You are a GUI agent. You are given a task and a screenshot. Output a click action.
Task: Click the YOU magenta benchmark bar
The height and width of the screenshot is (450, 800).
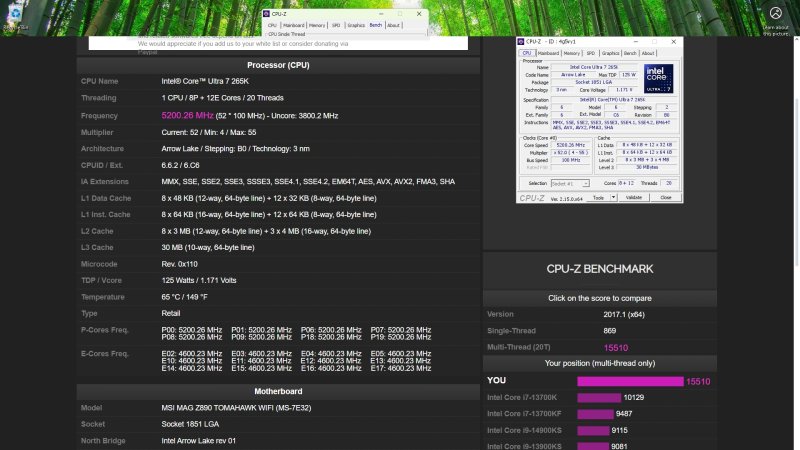630,381
